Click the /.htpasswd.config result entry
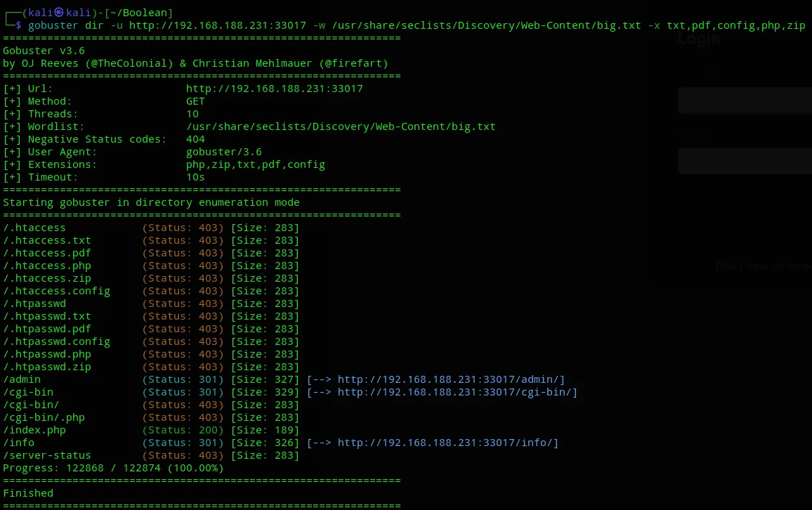The height and width of the screenshot is (510, 812). pos(56,341)
